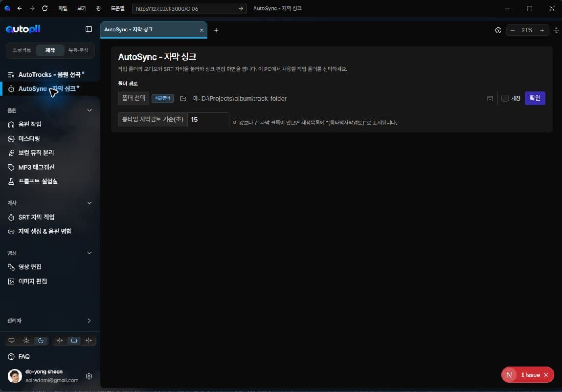Collapse the 가사 section chevron
562x392 pixels.
89,203
